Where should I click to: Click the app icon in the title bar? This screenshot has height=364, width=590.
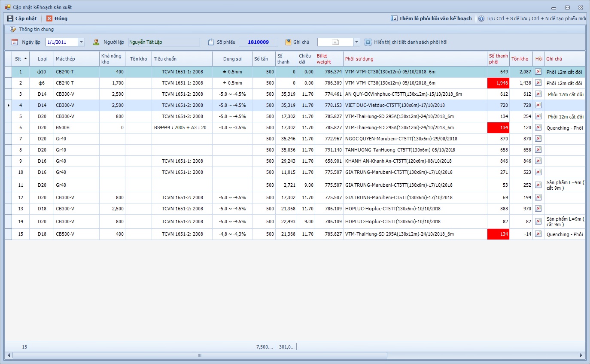(x=8, y=7)
